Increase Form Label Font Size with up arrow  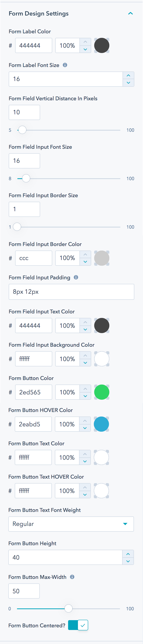pos(128,76)
